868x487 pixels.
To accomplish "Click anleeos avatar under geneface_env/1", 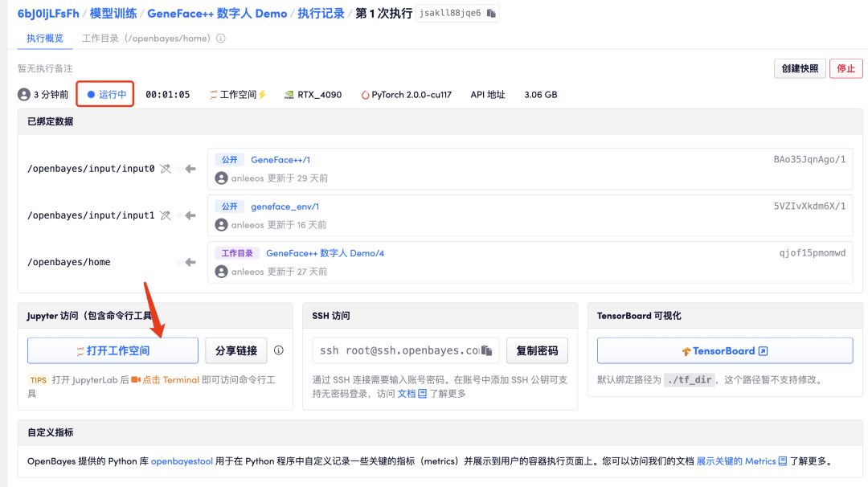I will click(222, 225).
